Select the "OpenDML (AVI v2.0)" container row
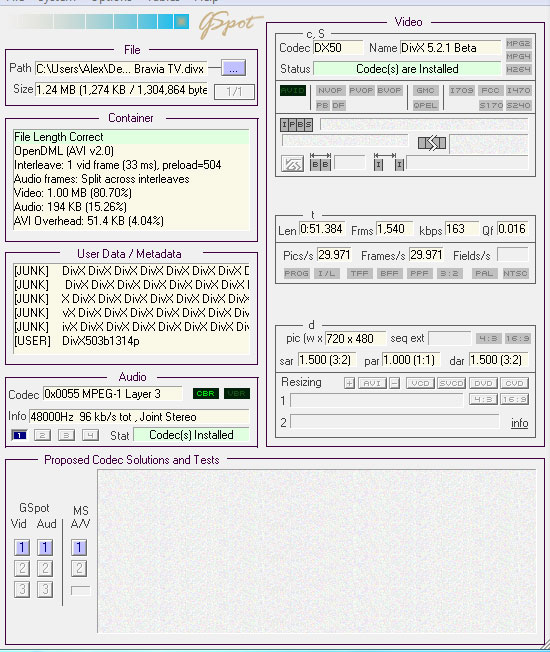 pos(131,151)
